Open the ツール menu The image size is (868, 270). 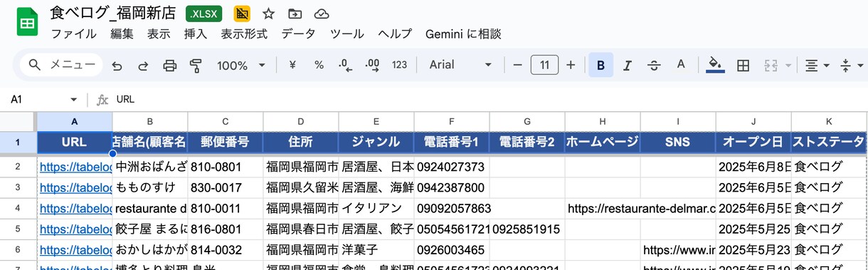pyautogui.click(x=347, y=33)
